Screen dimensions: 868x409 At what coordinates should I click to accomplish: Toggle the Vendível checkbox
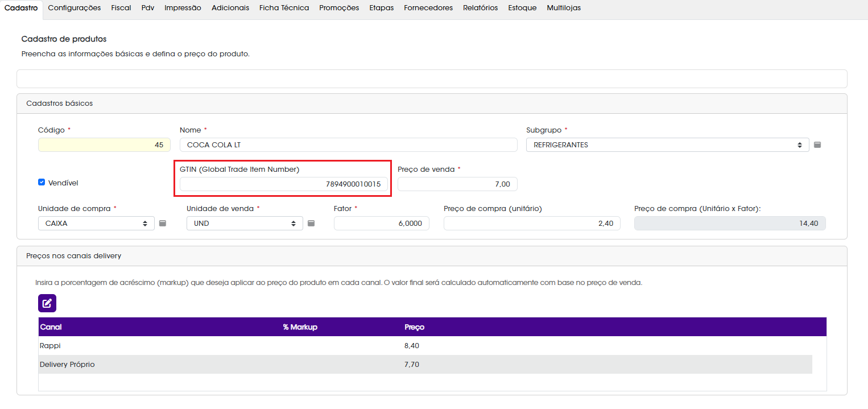pyautogui.click(x=42, y=183)
